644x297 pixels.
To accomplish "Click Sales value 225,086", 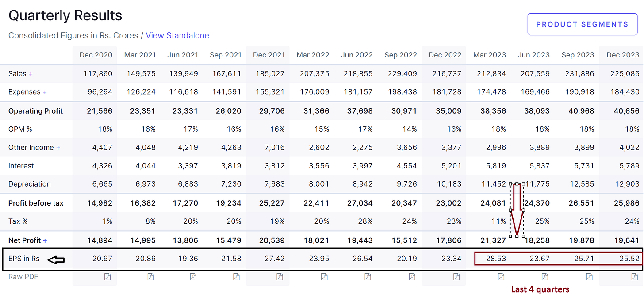I will tap(625, 74).
